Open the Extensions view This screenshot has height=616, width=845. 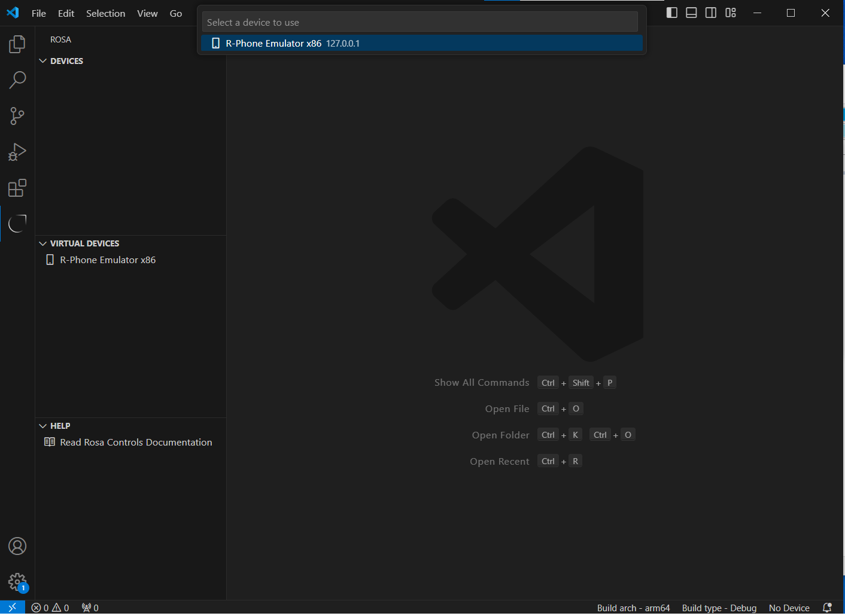point(17,188)
